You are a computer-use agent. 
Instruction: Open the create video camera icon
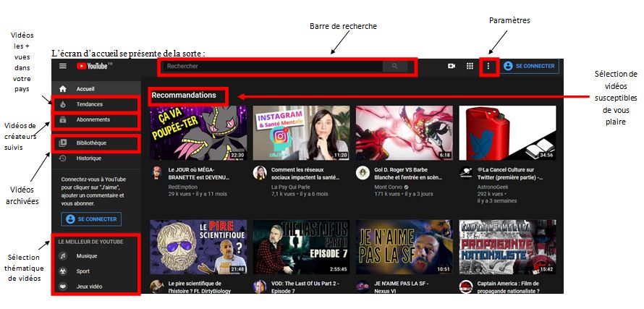click(452, 66)
